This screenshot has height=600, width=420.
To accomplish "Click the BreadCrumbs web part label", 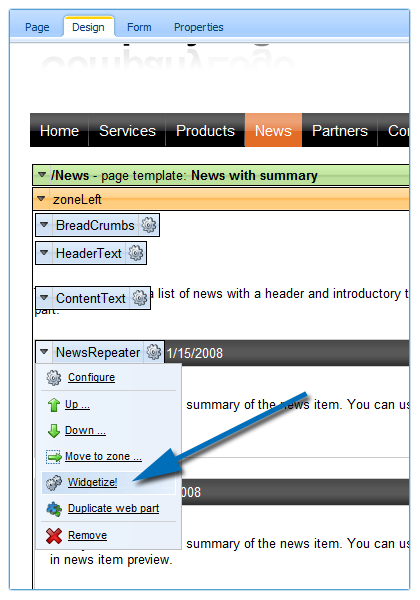I will [95, 225].
